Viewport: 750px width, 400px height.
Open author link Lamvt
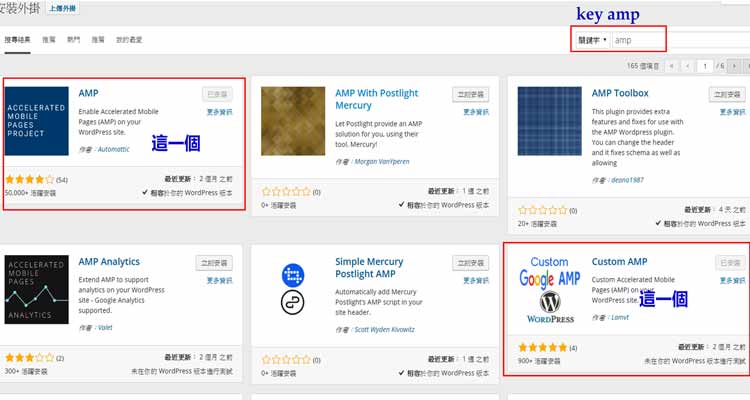[x=620, y=317]
